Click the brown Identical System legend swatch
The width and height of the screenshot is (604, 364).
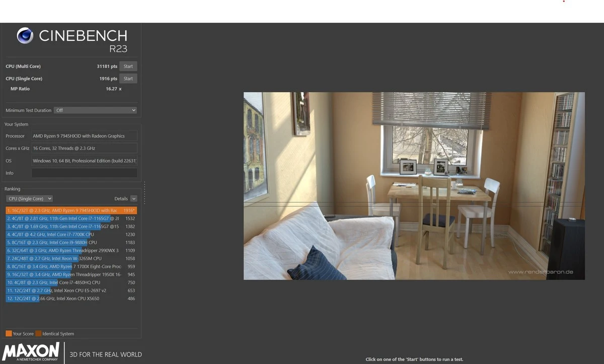tap(38, 334)
